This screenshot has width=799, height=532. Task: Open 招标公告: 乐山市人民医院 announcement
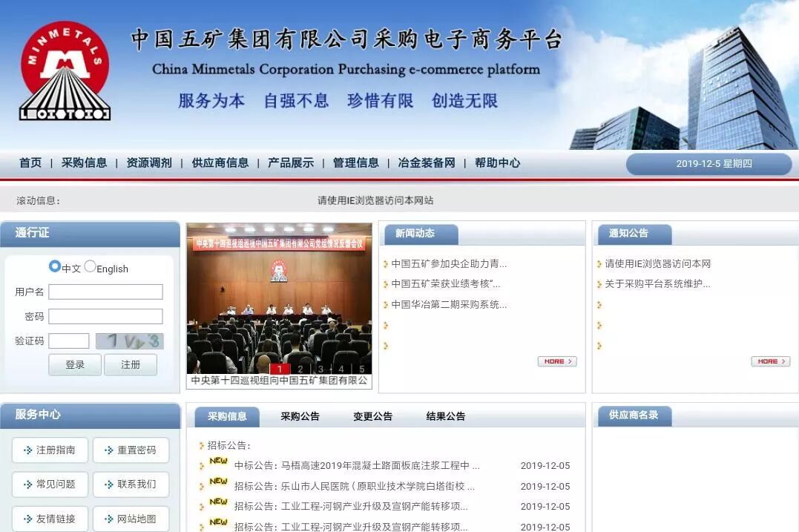click(x=354, y=486)
